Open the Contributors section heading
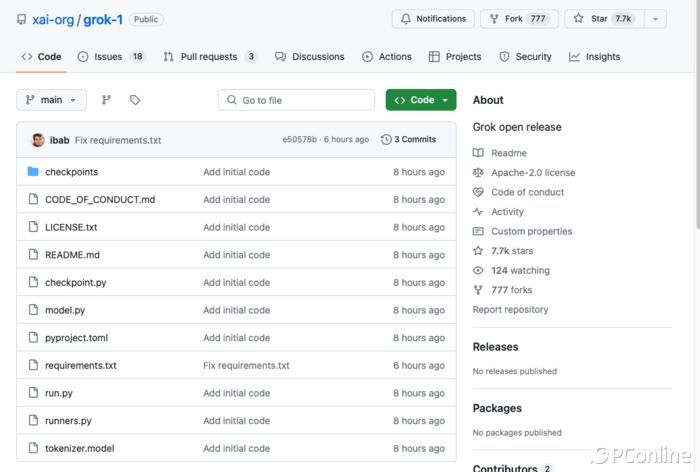Viewport: 700px width, 472px height. (x=505, y=468)
